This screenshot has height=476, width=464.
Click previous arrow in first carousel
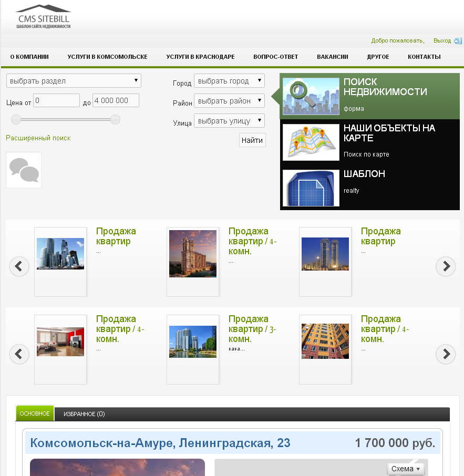coord(19,266)
